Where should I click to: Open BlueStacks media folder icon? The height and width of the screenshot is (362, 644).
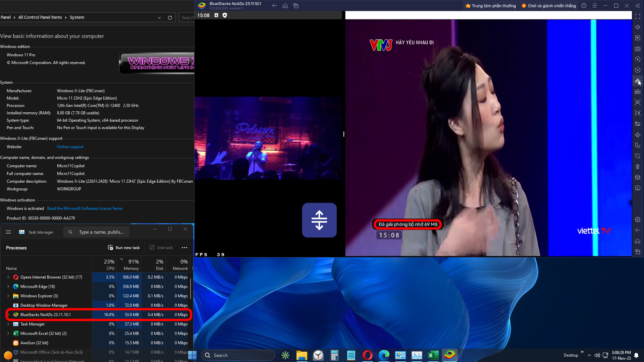click(x=638, y=124)
